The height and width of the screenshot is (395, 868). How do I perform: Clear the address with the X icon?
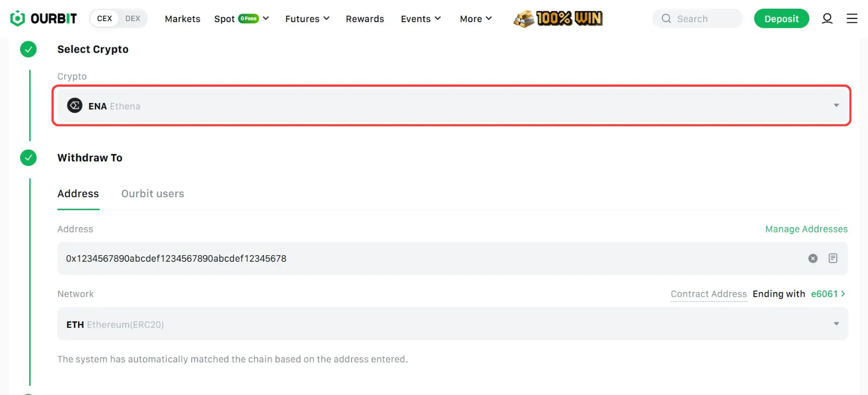click(x=813, y=258)
